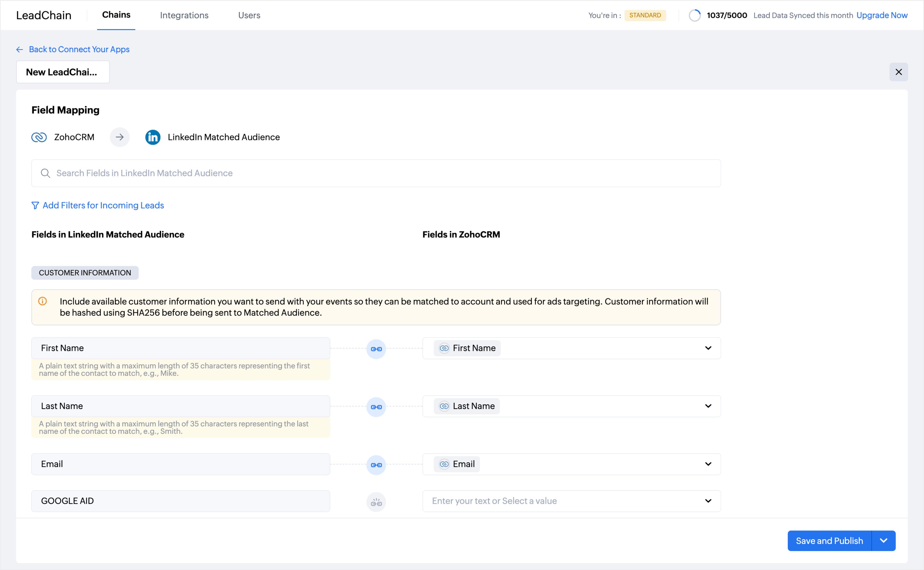Click the orange info icon in notice
The image size is (924, 570).
coord(43,301)
